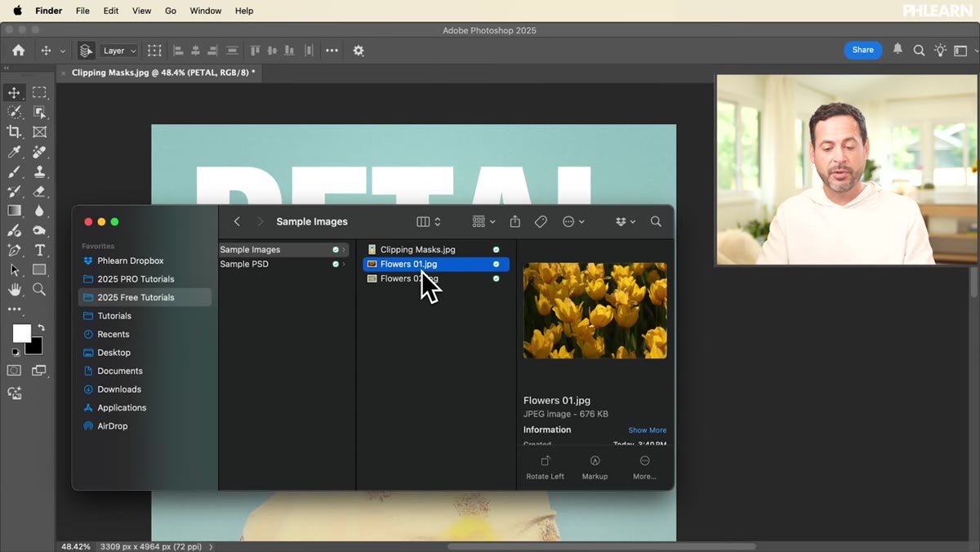Viewport: 980px width, 552px height.
Task: Select the Clipping Masks.jpg document tab
Action: click(x=162, y=73)
